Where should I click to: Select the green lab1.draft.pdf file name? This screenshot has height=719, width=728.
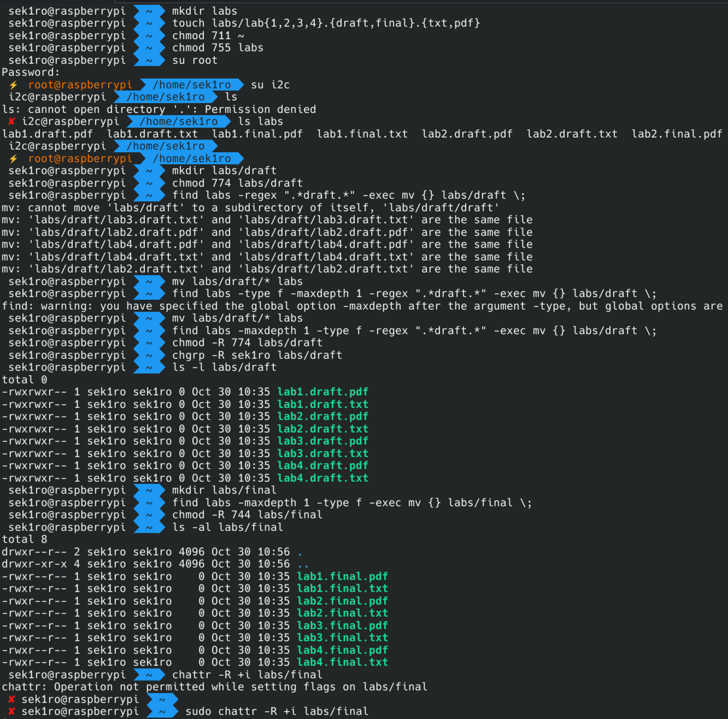[322, 392]
